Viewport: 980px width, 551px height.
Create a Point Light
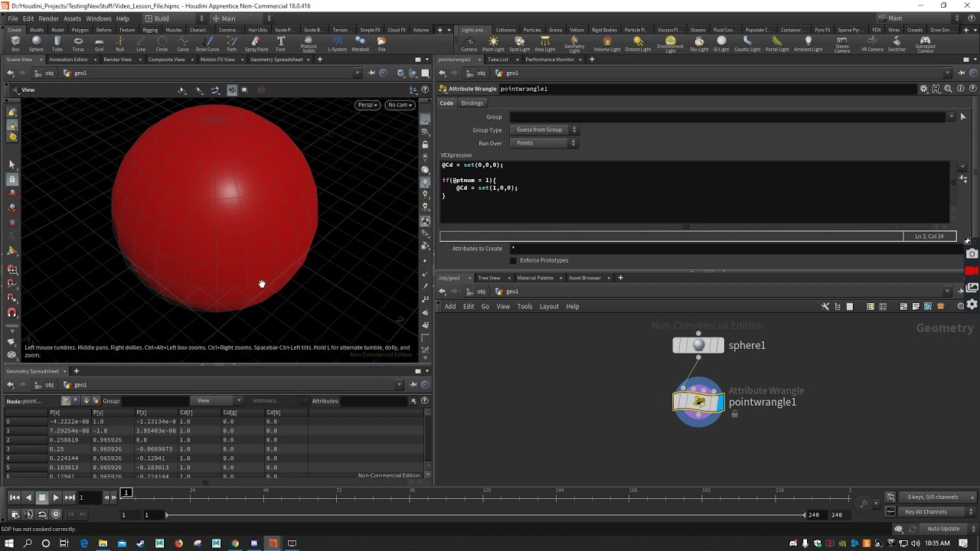[x=493, y=44]
